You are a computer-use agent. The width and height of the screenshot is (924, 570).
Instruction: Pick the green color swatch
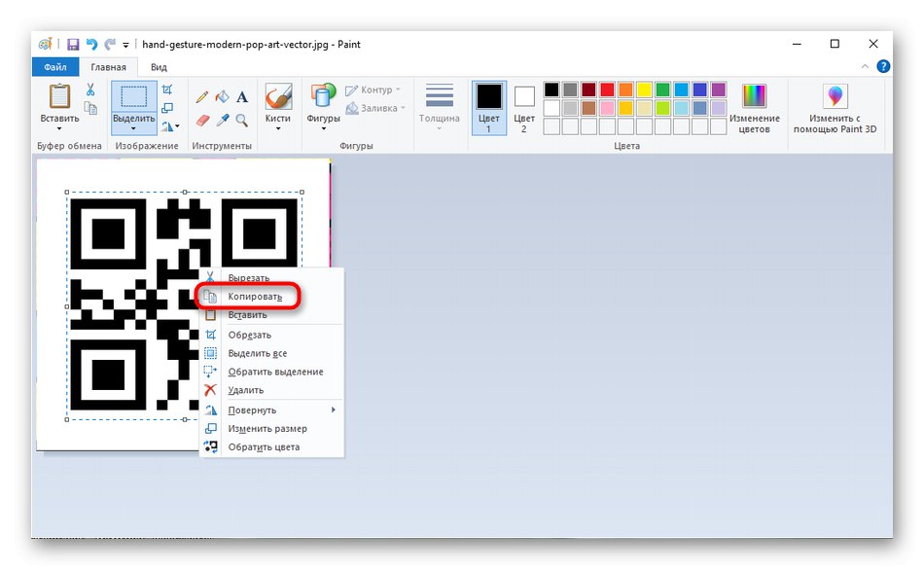click(663, 89)
